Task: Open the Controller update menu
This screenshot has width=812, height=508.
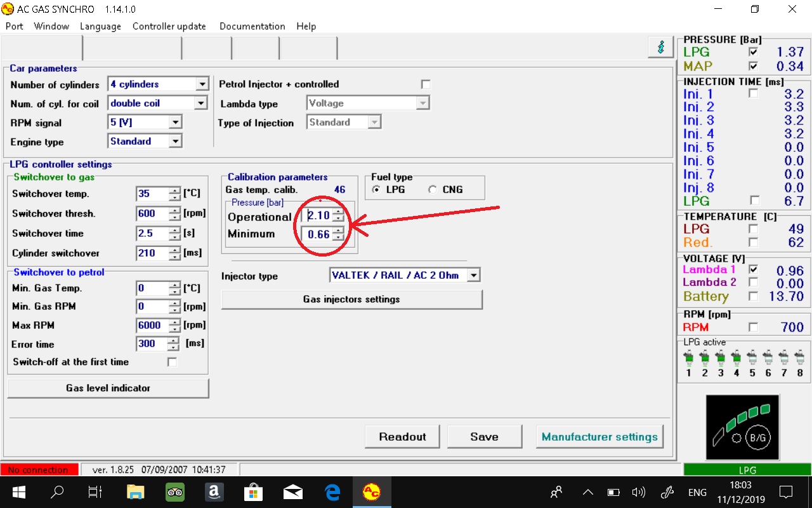Action: tap(169, 26)
